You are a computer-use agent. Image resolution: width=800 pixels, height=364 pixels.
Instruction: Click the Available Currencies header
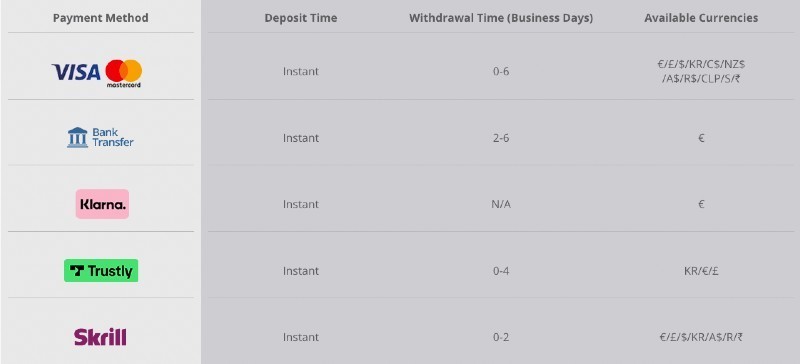click(701, 18)
